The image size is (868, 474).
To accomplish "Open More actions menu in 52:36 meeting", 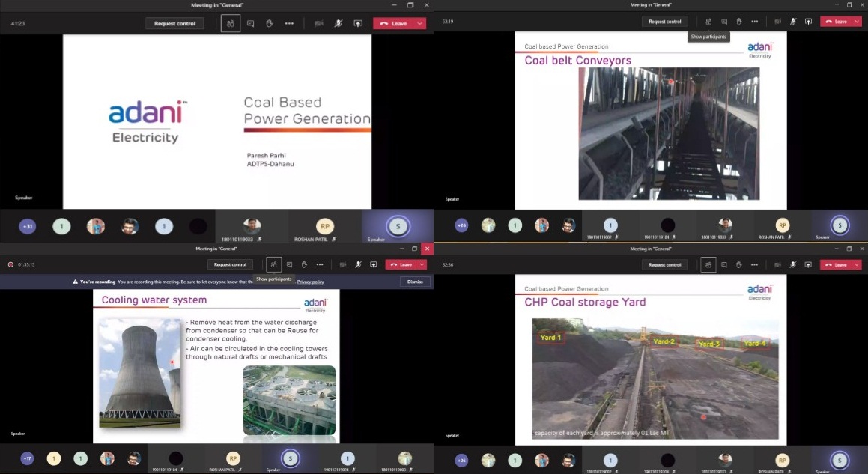I will 753,264.
